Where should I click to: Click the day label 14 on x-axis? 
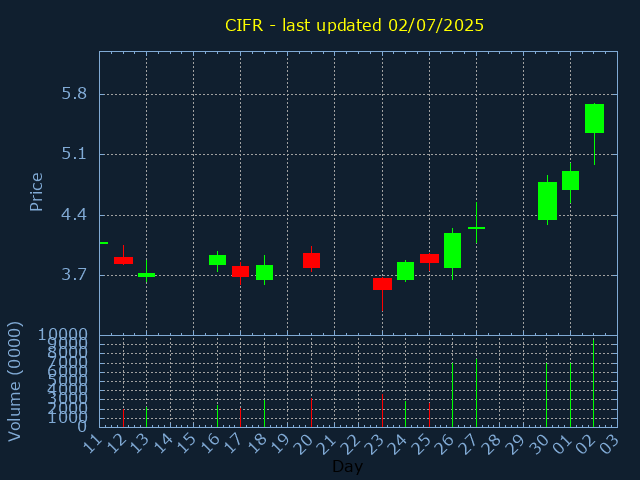click(163, 444)
